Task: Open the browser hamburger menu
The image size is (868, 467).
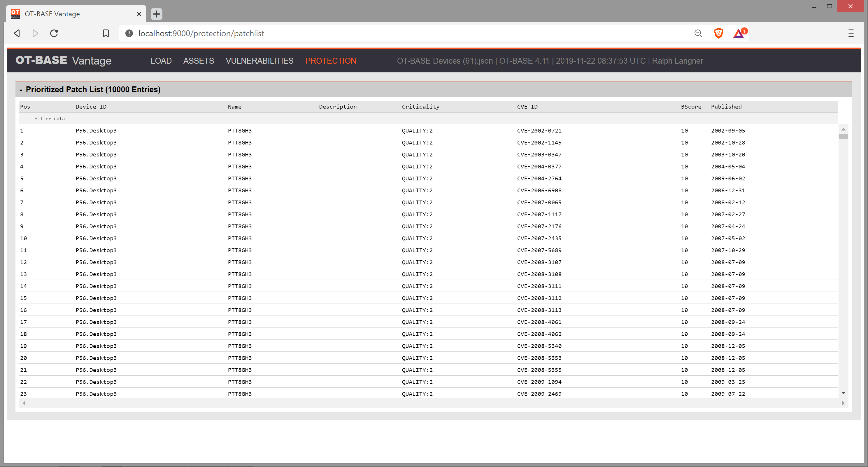Action: (851, 33)
